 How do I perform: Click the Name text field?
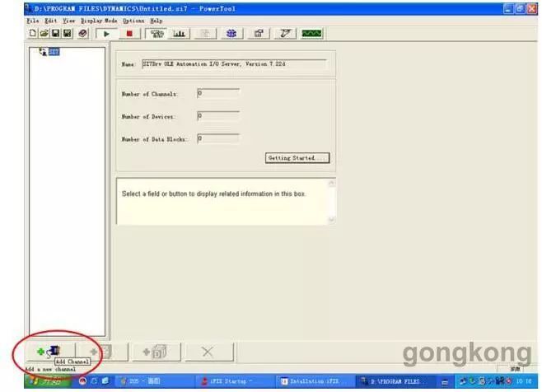click(x=222, y=63)
